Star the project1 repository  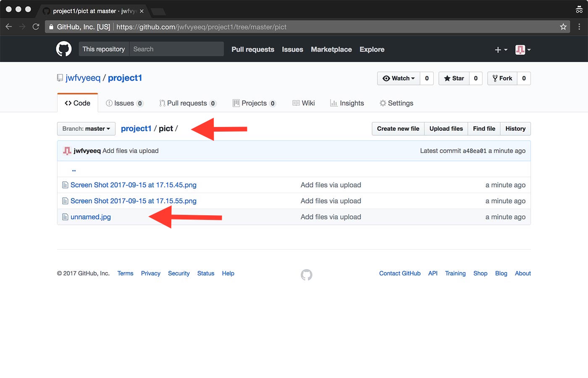click(454, 78)
